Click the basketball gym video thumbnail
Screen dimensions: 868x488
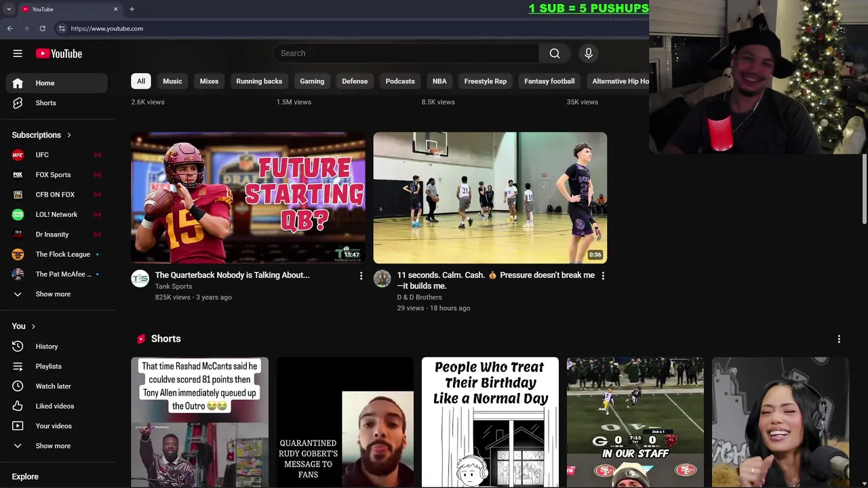click(490, 197)
